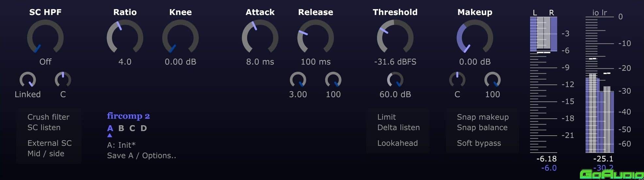Image resolution: width=644 pixels, height=180 pixels.
Task: Click the Knee knob
Action: click(181, 37)
